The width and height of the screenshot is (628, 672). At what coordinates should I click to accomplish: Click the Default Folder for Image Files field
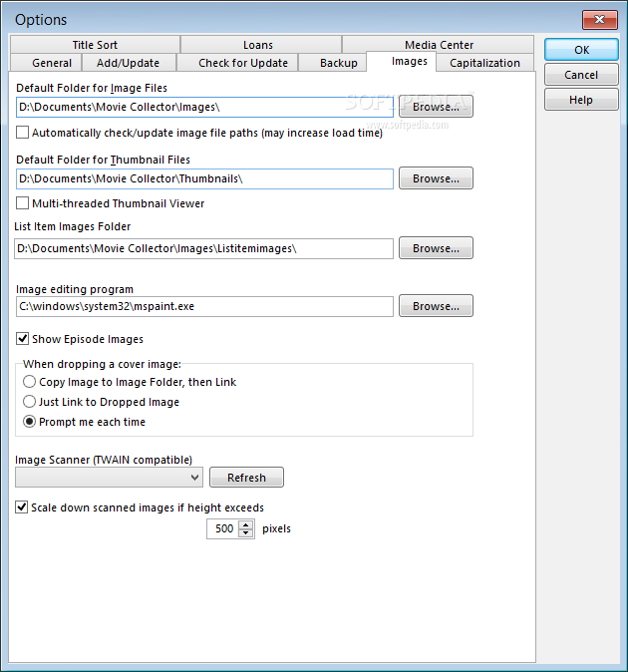(x=204, y=107)
